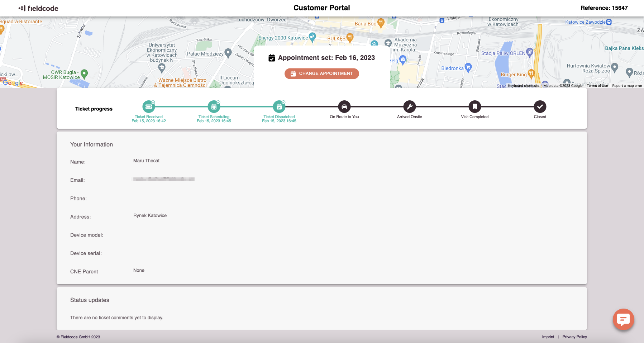Click the Google logo on map
The width and height of the screenshot is (644, 343).
13,83
